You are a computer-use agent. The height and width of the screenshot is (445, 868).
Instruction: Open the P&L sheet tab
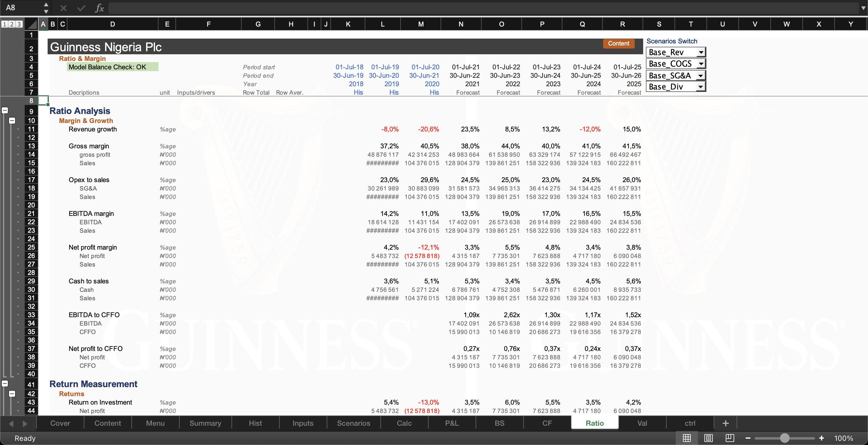[451, 423]
